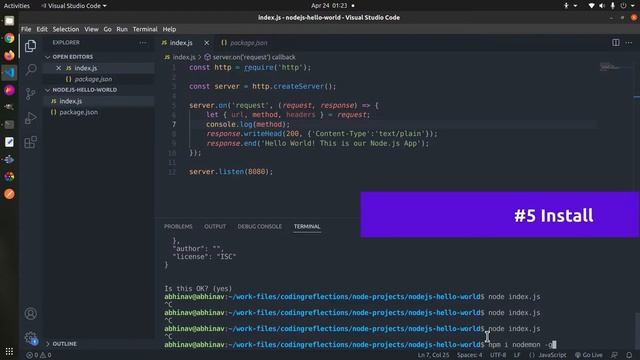
Task: Click the volume icon in top bar
Action: [602, 6]
